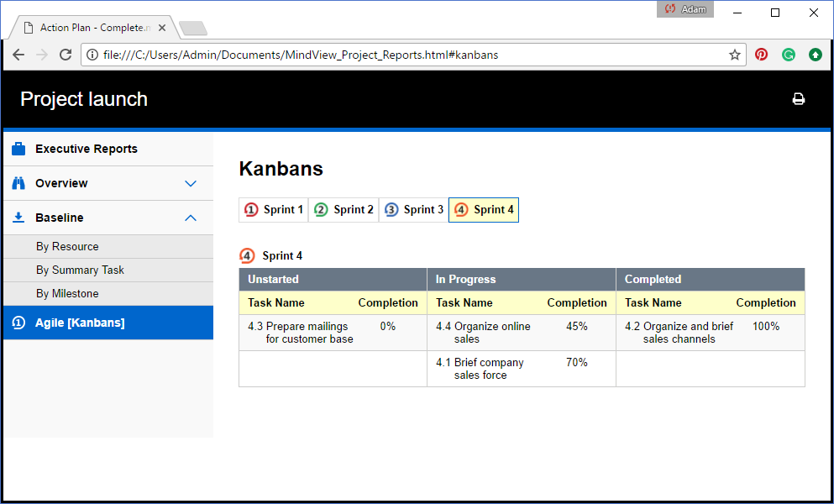Image resolution: width=834 pixels, height=504 pixels.
Task: Select Agile [Kanbans] in the sidebar
Action: click(80, 323)
